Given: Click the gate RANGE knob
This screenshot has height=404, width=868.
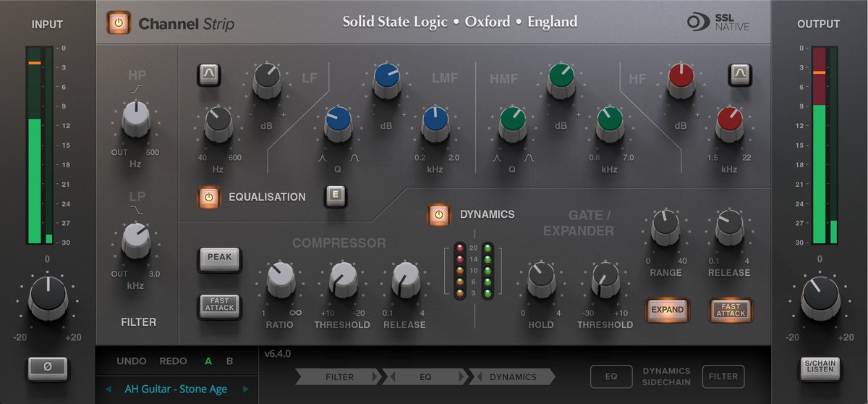Looking at the screenshot, I should coord(665,227).
